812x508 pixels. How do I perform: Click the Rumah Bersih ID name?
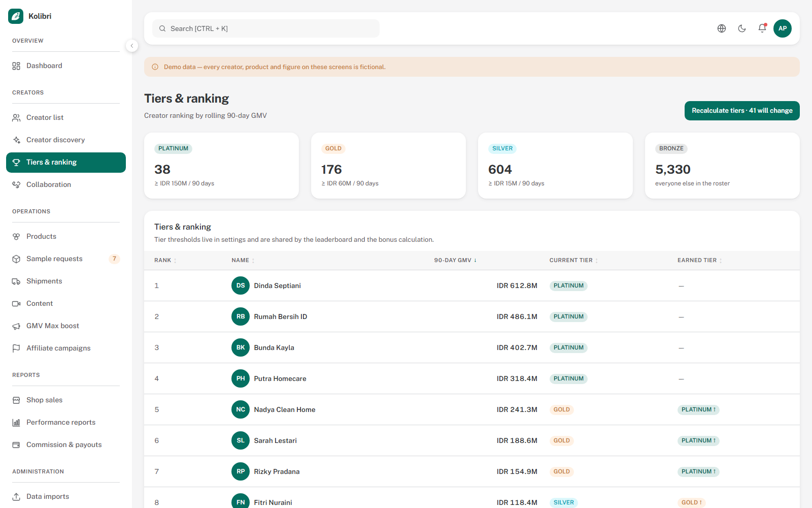281,316
